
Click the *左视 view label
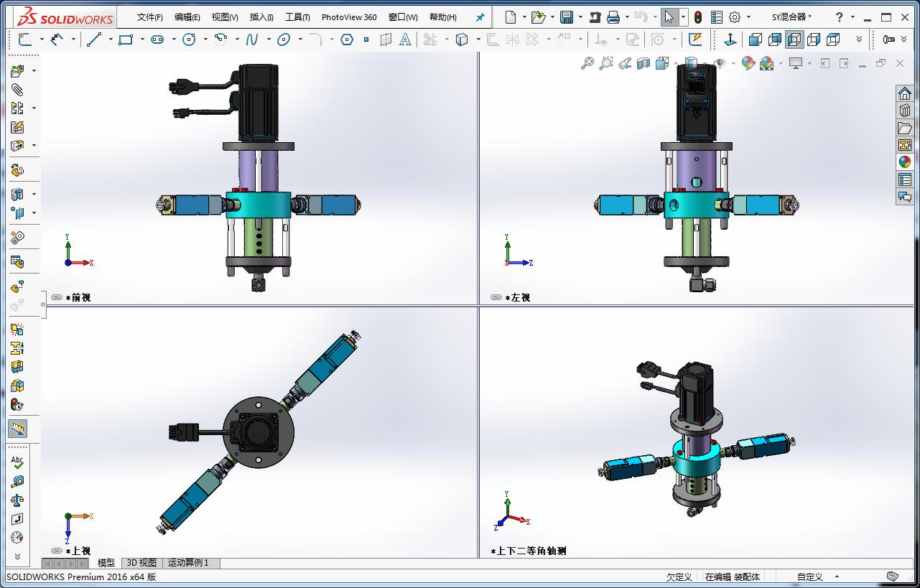click(x=518, y=297)
